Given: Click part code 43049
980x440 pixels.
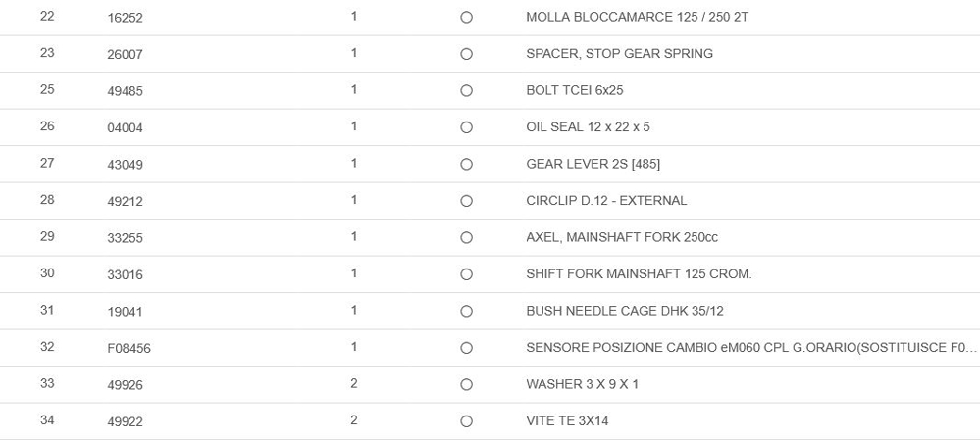Looking at the screenshot, I should coord(125,165).
